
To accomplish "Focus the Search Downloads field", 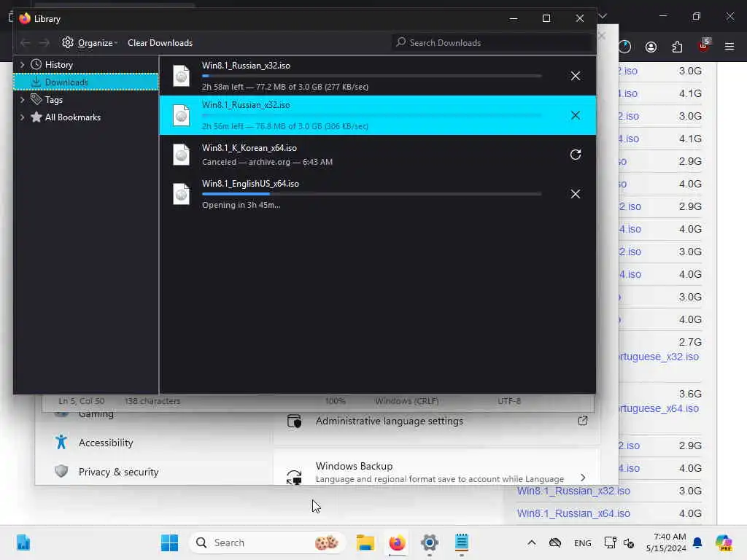I will 493,43.
